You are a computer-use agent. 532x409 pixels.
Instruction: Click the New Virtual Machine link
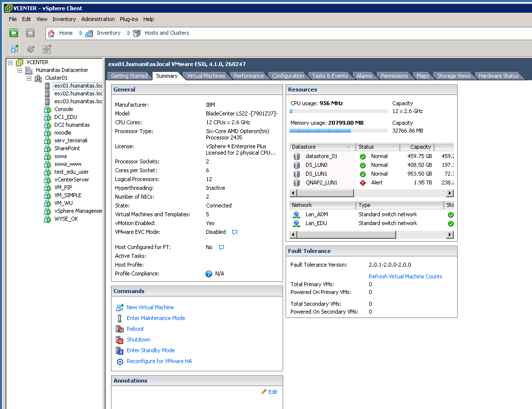(x=150, y=307)
